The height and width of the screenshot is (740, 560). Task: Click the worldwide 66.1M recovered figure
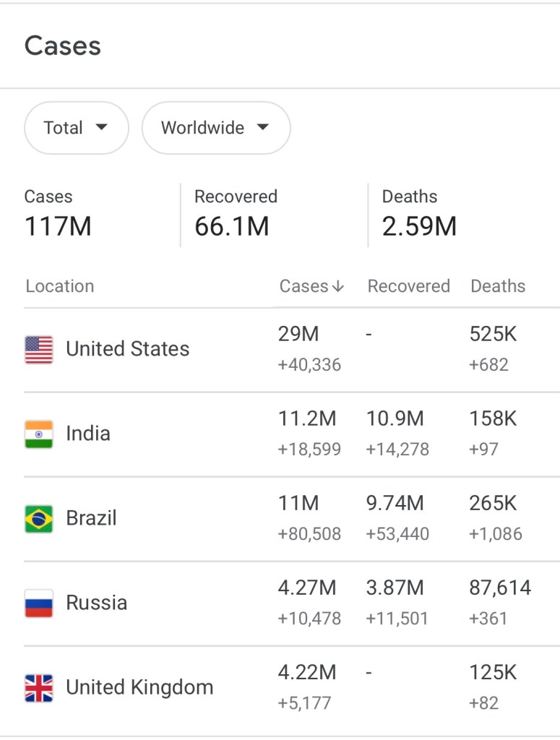[231, 226]
